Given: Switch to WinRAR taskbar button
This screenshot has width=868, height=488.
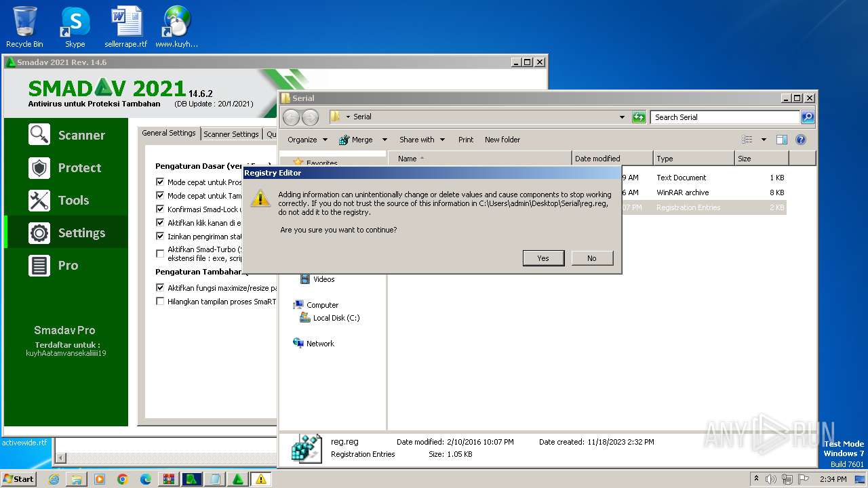Looking at the screenshot, I should (x=169, y=479).
